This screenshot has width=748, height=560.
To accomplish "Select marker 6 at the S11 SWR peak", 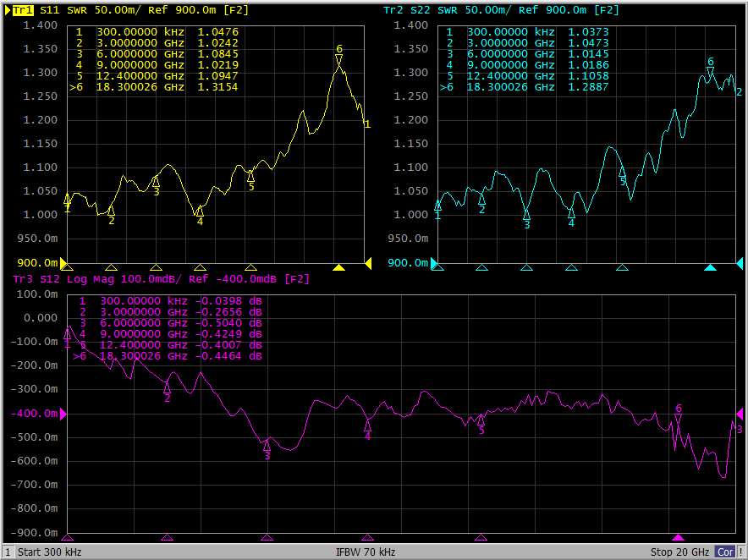I will coord(338,60).
